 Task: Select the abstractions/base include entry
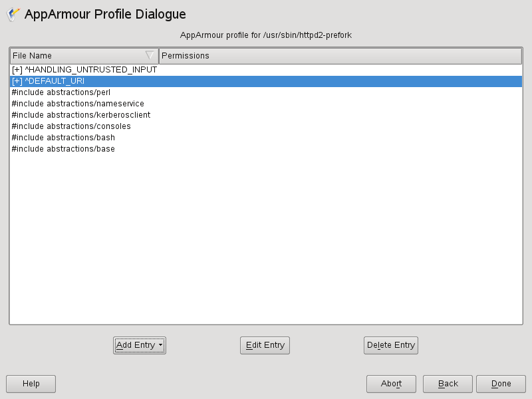click(x=61, y=148)
